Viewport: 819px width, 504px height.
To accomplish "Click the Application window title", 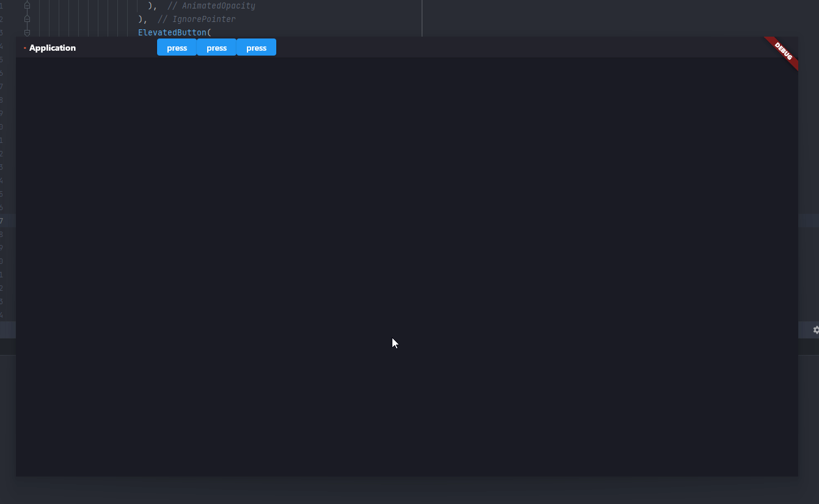I will pos(53,48).
